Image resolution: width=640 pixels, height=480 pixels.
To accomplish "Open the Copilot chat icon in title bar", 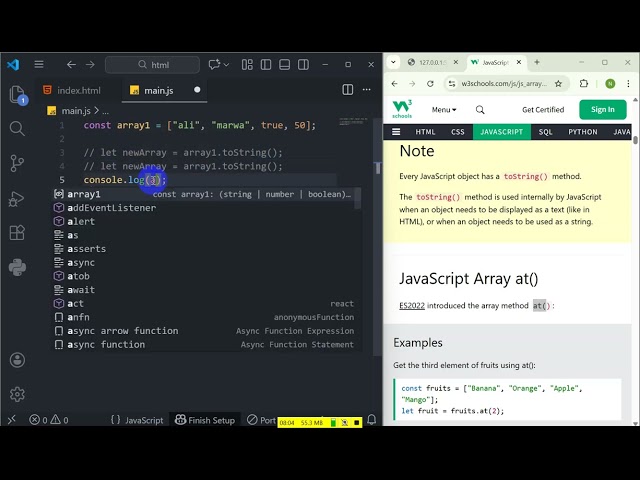I will click(x=214, y=64).
